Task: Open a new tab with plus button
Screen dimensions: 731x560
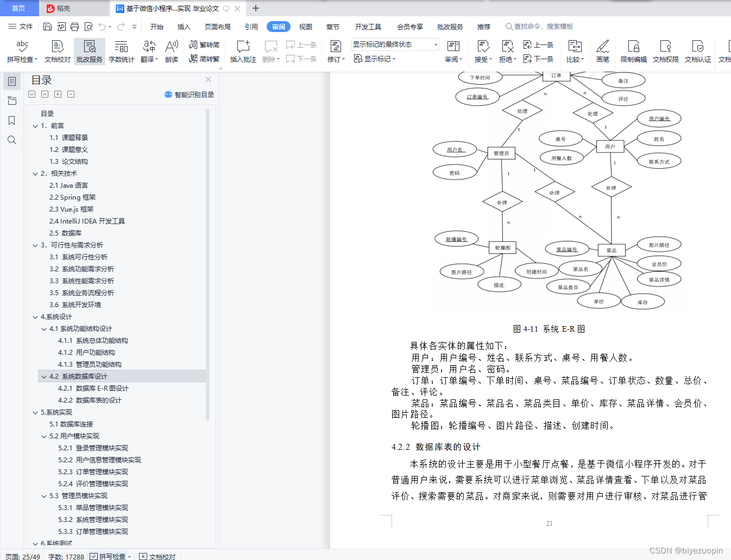Action: coord(256,8)
